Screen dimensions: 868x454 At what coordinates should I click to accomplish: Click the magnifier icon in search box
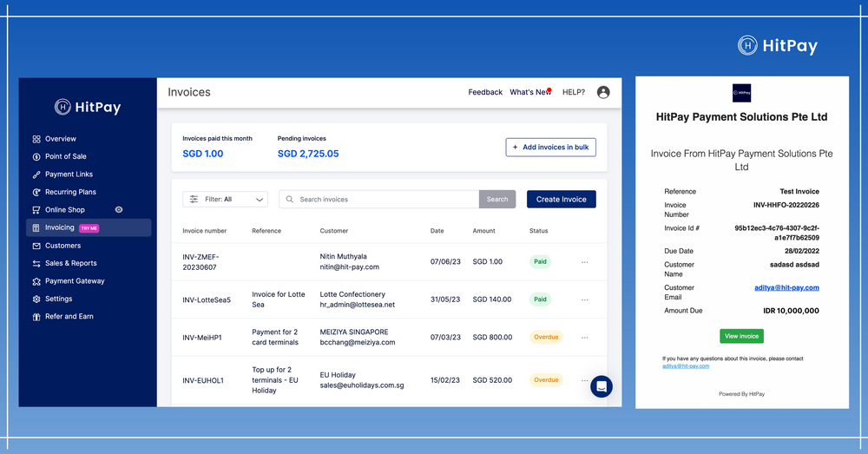(290, 200)
